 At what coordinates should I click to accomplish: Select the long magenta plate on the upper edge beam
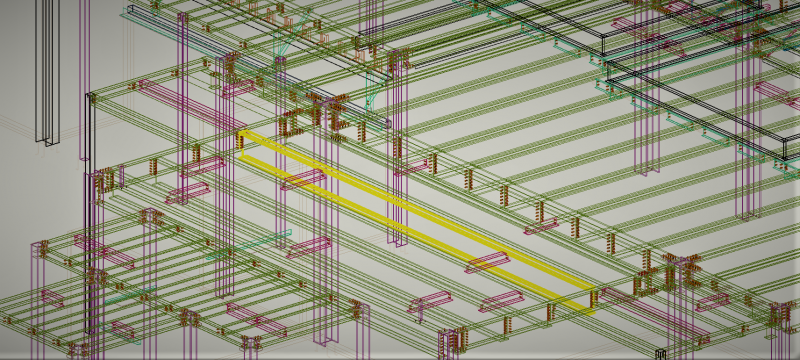click(192, 105)
